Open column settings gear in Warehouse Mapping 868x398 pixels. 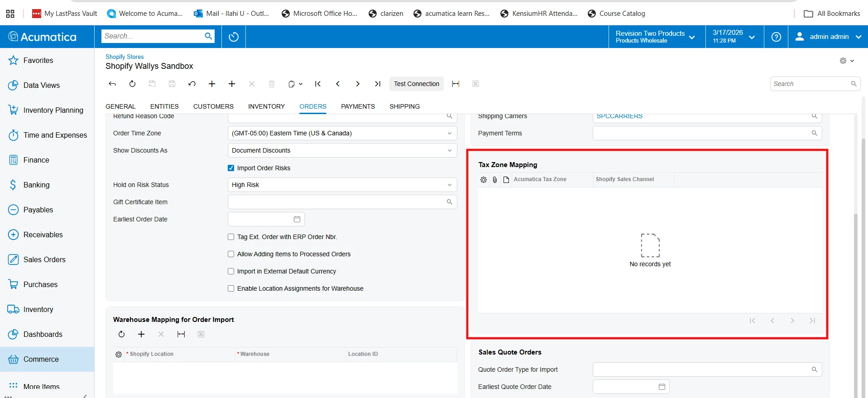(x=119, y=355)
